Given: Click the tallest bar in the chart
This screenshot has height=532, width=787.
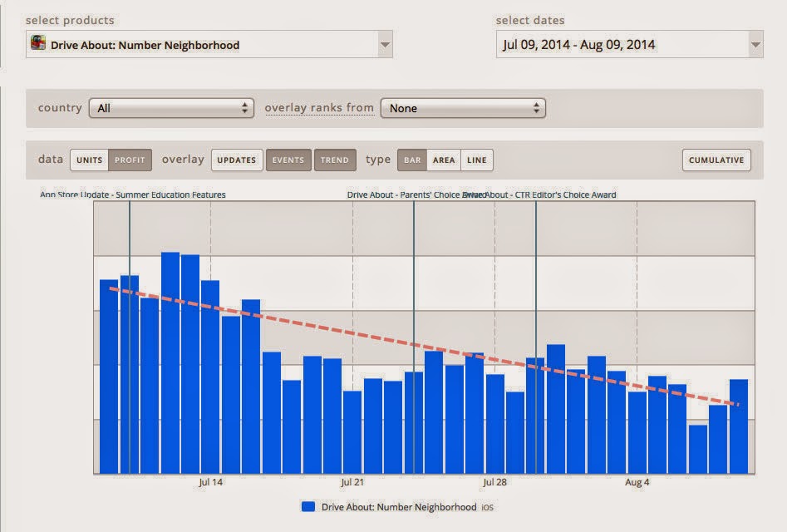Looking at the screenshot, I should pos(170,363).
